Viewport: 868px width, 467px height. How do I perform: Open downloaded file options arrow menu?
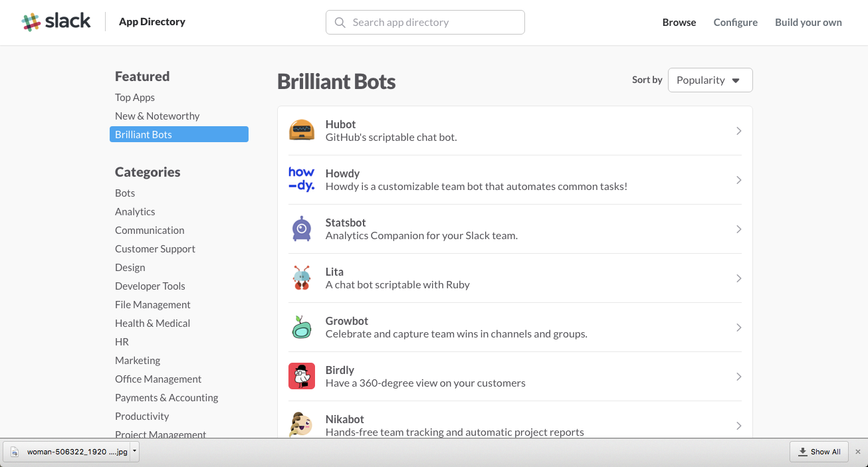pyautogui.click(x=134, y=451)
